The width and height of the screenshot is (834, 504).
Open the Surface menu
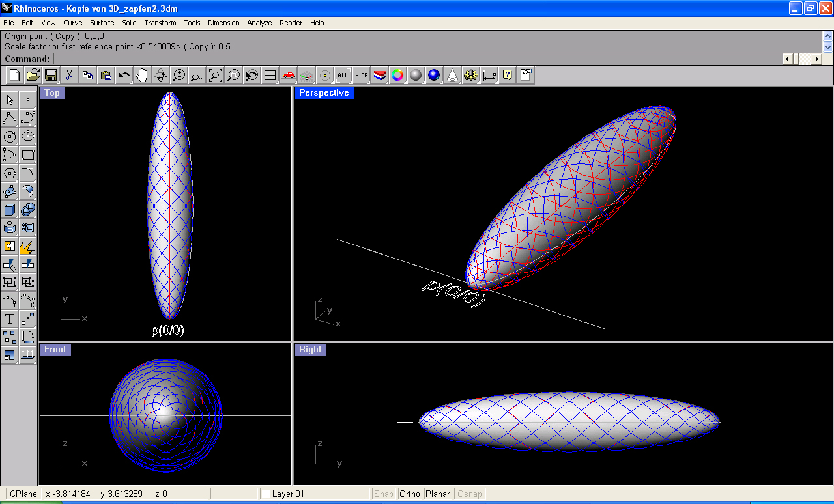pos(102,23)
